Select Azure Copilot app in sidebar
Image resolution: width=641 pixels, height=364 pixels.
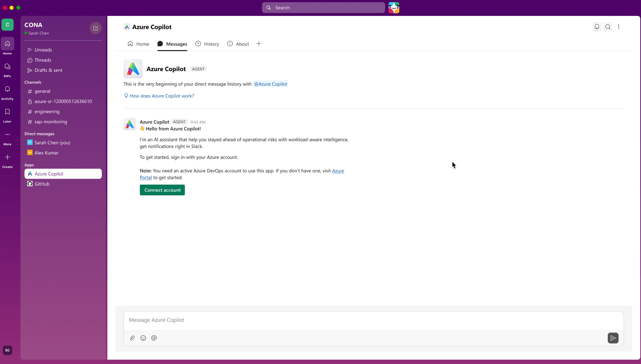tap(63, 174)
